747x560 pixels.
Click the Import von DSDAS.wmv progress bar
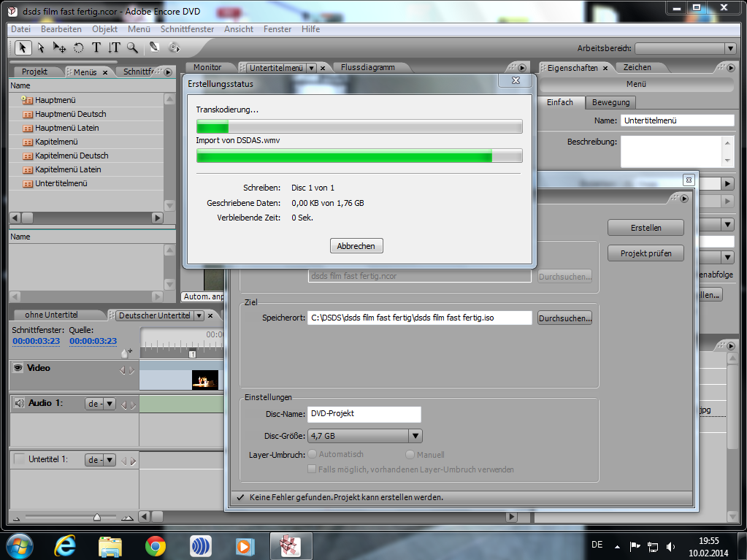(x=359, y=156)
